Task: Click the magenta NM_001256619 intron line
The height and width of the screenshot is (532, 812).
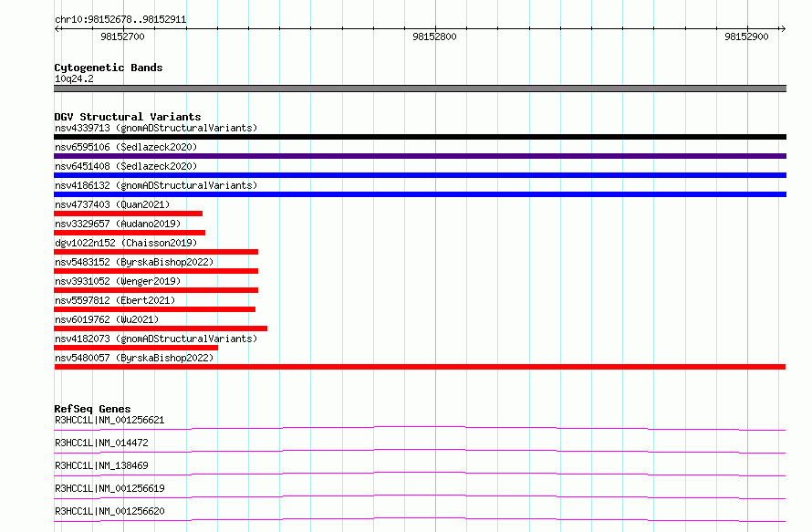Action: coord(420,496)
